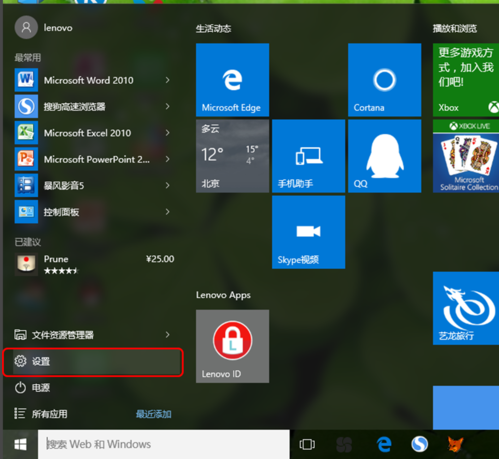Open the Skype视频 tile
Screen dimensions: 499x459
pyautogui.click(x=308, y=232)
